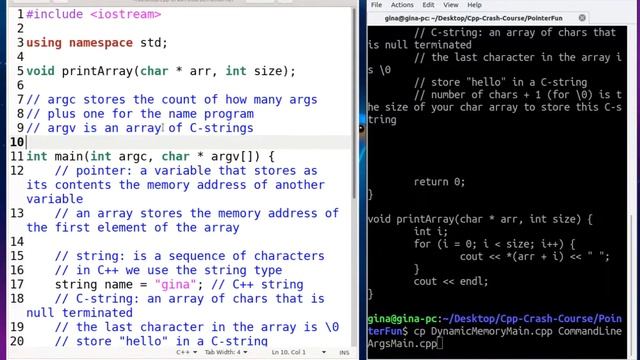Click the "#include <iostream>" line

(x=93, y=14)
